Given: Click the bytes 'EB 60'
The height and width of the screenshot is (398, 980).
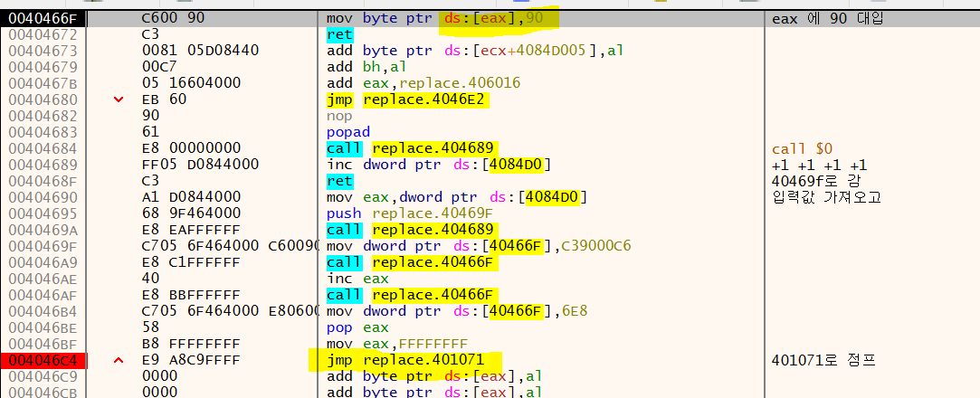Looking at the screenshot, I should coord(165,99).
